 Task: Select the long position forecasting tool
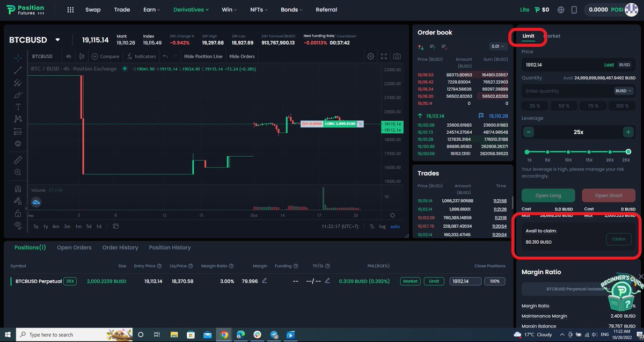tap(18, 131)
